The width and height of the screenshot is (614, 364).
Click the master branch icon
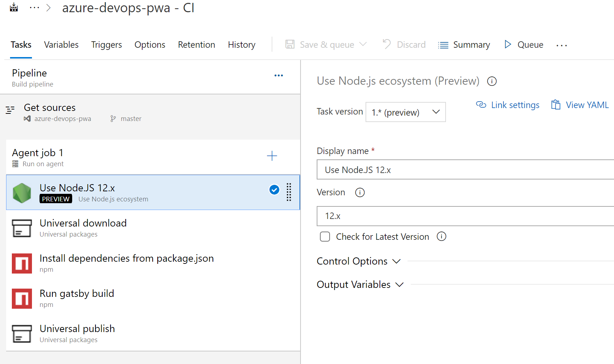pos(113,118)
